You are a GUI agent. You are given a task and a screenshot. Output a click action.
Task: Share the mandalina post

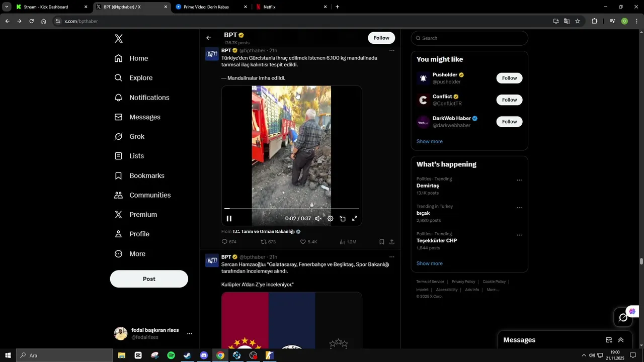(392, 242)
